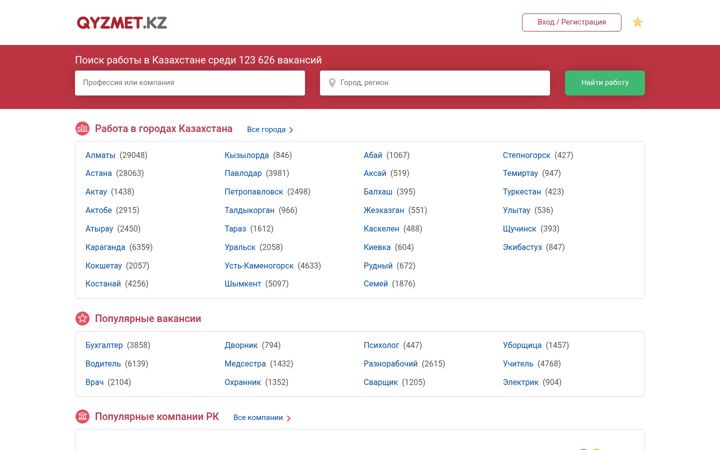Open jobs in Экибастуз
Screen dimensions: 720x450
pyautogui.click(x=522, y=247)
